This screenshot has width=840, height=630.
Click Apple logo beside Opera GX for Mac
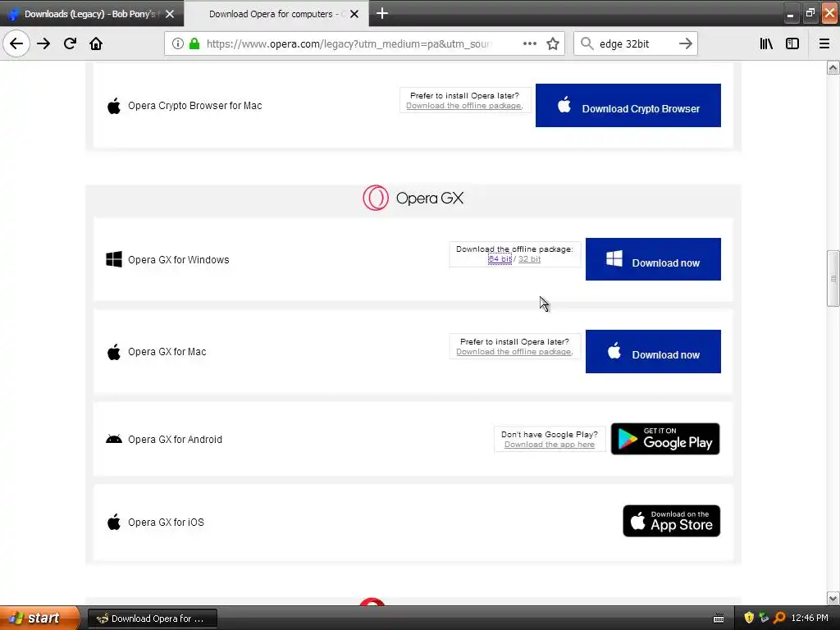(113, 352)
